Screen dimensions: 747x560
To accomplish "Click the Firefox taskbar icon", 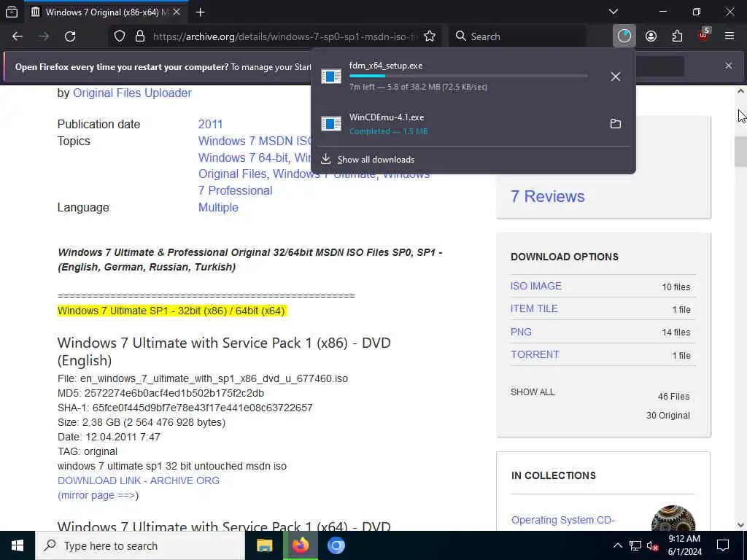I will coord(300,545).
